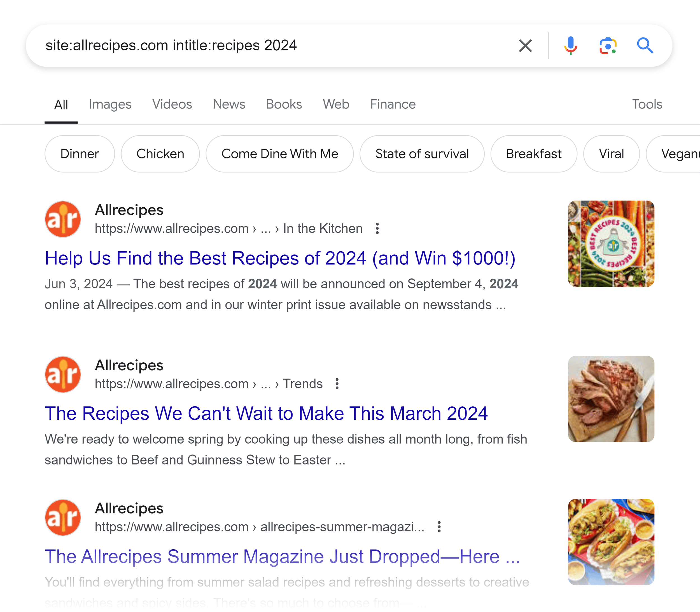Open the Tools options

pyautogui.click(x=647, y=104)
